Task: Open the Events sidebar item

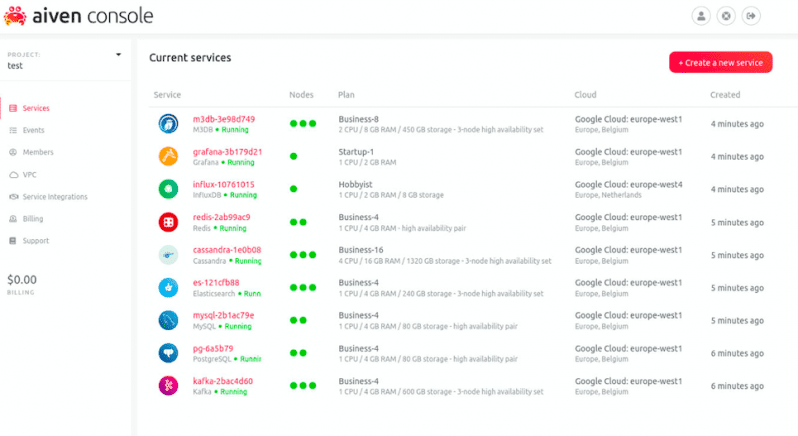Action: 33,130
